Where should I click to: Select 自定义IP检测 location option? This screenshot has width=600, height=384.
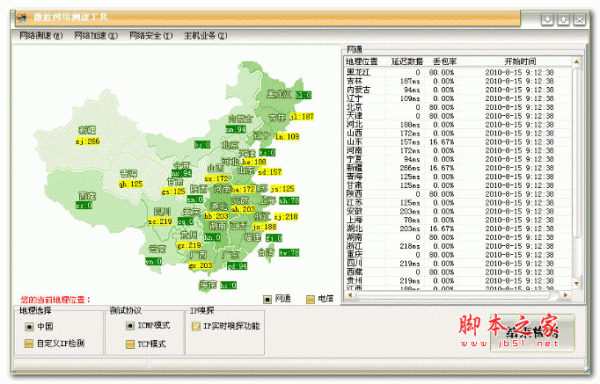(29, 343)
